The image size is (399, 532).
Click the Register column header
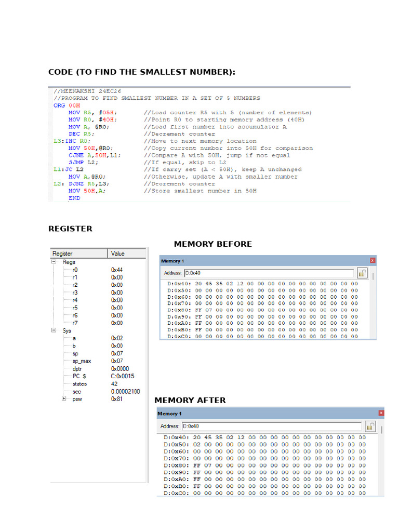[x=79, y=254]
